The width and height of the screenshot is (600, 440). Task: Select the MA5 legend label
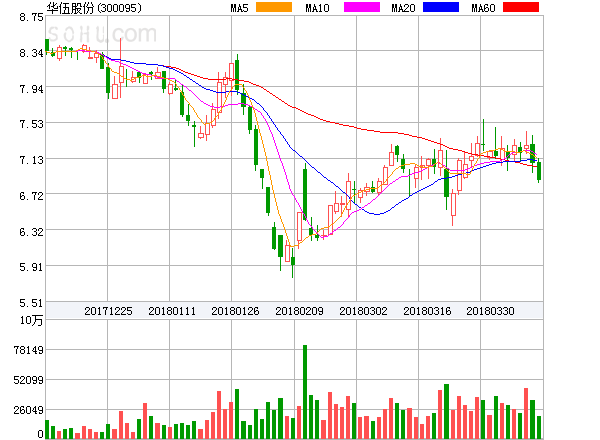(239, 8)
